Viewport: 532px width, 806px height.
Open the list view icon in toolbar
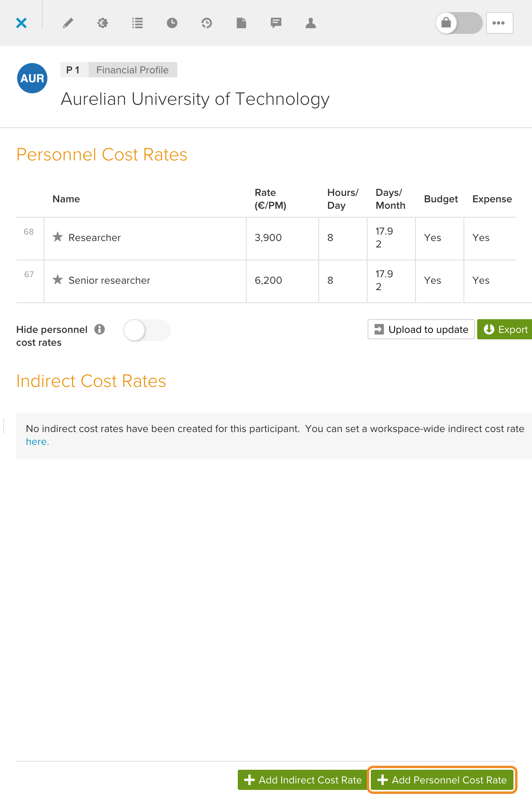tap(137, 23)
